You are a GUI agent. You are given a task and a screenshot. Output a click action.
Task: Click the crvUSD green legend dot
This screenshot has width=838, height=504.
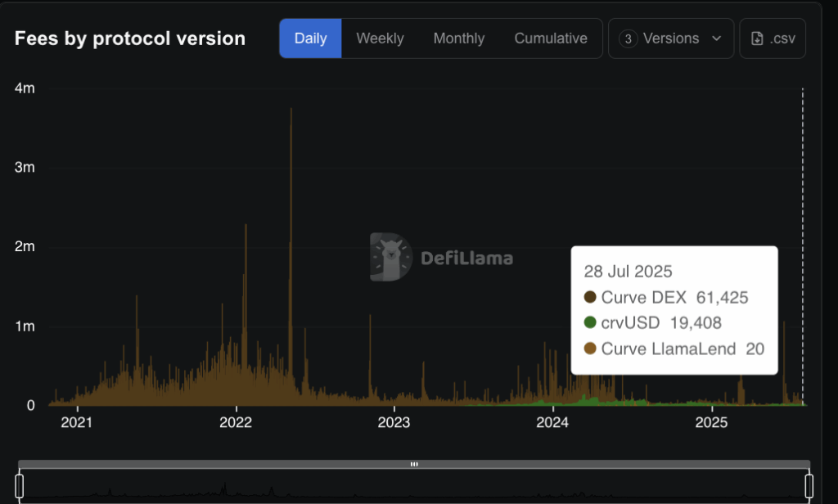tap(590, 322)
